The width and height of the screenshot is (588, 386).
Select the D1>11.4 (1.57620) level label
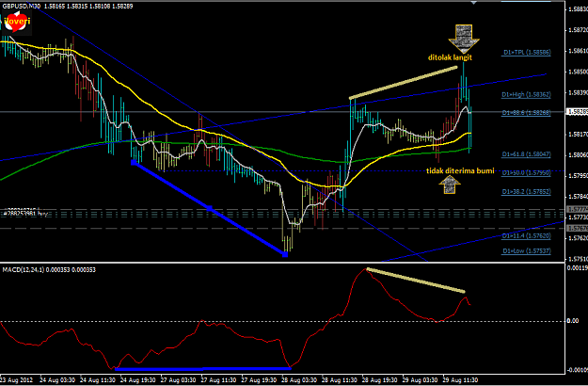pos(526,236)
